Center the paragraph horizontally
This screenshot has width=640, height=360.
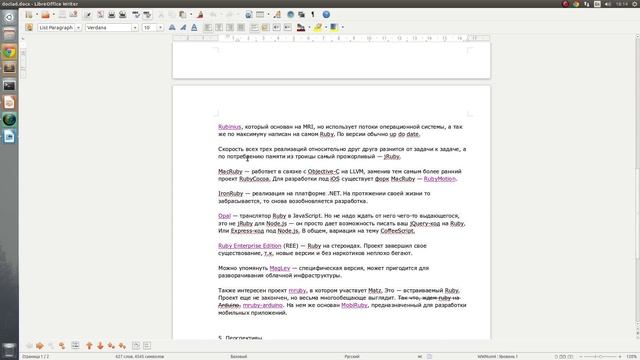click(x=219, y=27)
